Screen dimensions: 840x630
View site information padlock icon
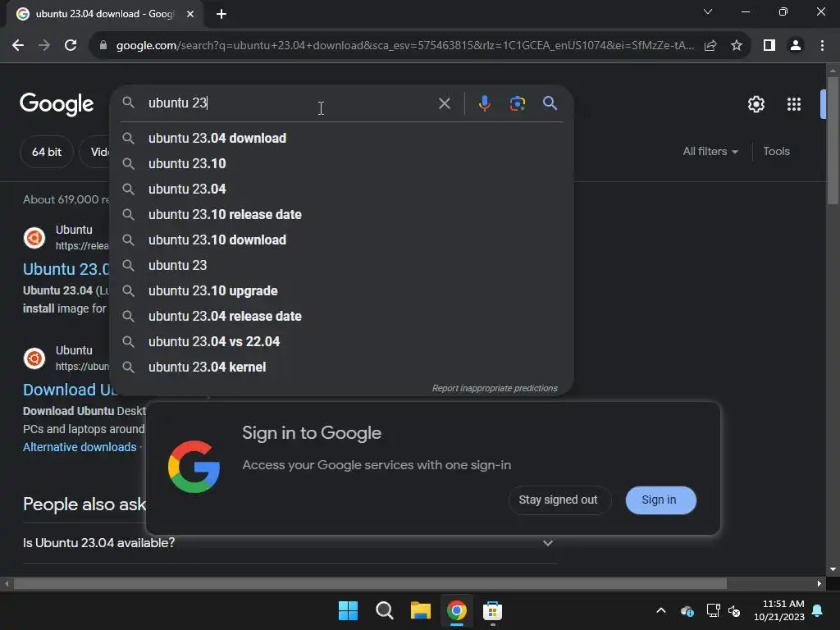point(103,46)
